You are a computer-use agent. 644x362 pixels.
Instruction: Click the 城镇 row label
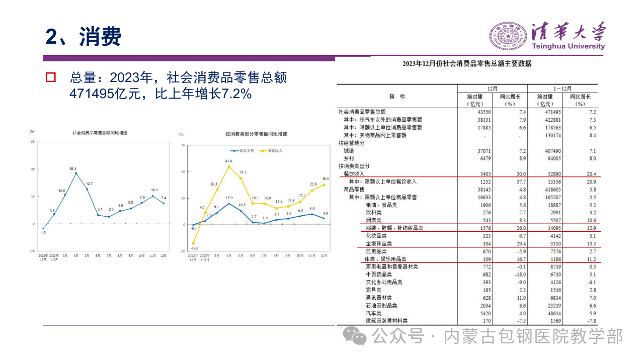point(349,151)
